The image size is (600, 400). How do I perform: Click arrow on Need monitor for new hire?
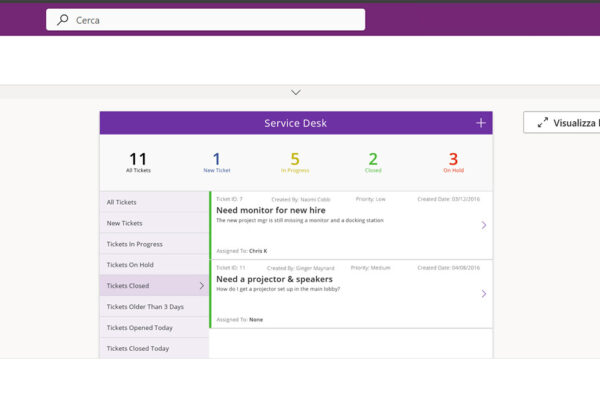pyautogui.click(x=484, y=225)
